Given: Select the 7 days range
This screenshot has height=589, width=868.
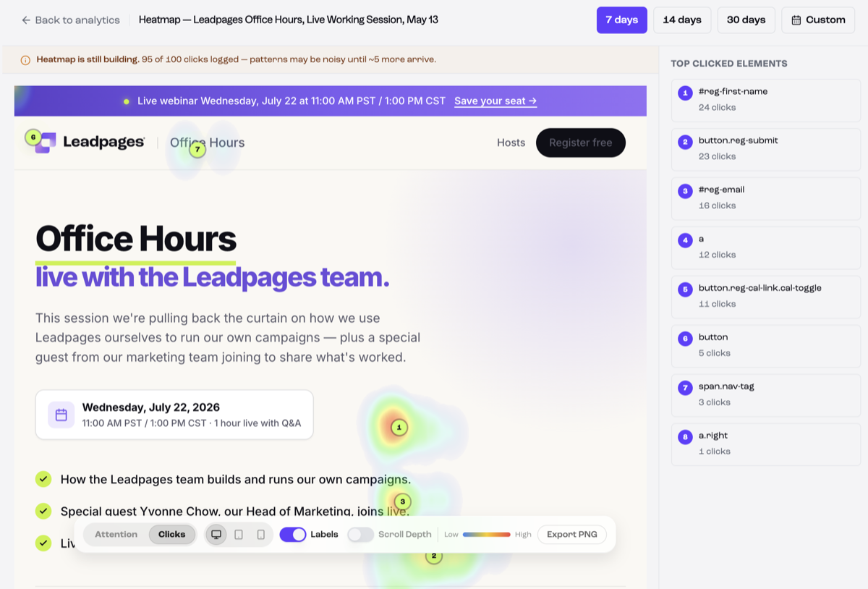Looking at the screenshot, I should [x=621, y=20].
